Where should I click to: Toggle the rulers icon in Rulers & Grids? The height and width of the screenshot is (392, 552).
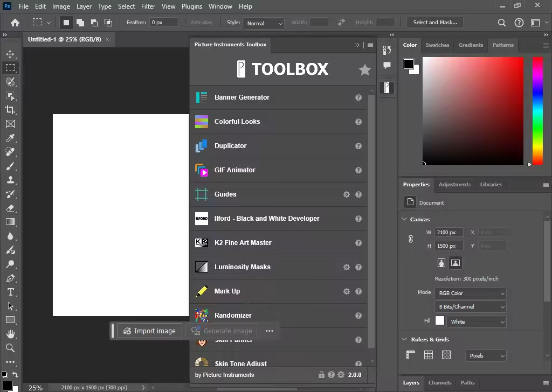click(x=410, y=355)
